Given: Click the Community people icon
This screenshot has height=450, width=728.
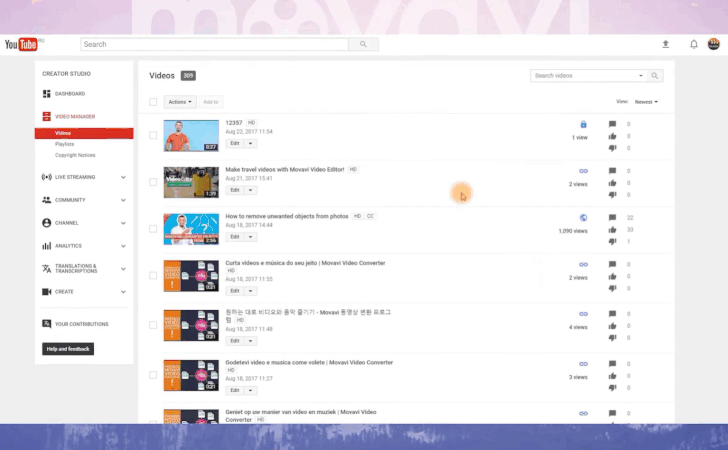Looking at the screenshot, I should tap(46, 200).
